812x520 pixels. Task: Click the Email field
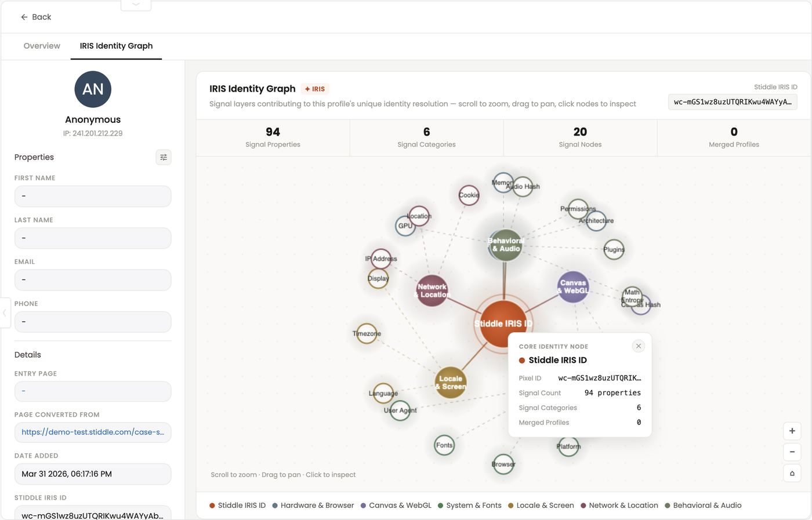[x=93, y=279]
